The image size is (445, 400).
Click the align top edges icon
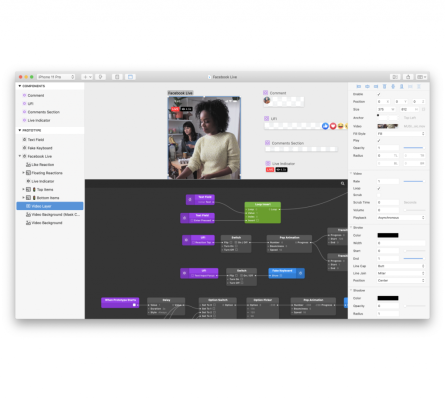[385, 86]
